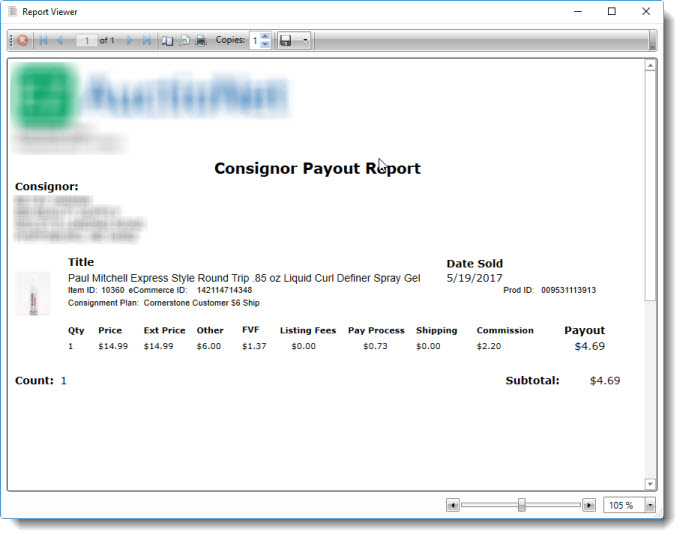The height and width of the screenshot is (540, 685).
Task: Click toolbar overflow arrow at right end
Action: tap(653, 46)
